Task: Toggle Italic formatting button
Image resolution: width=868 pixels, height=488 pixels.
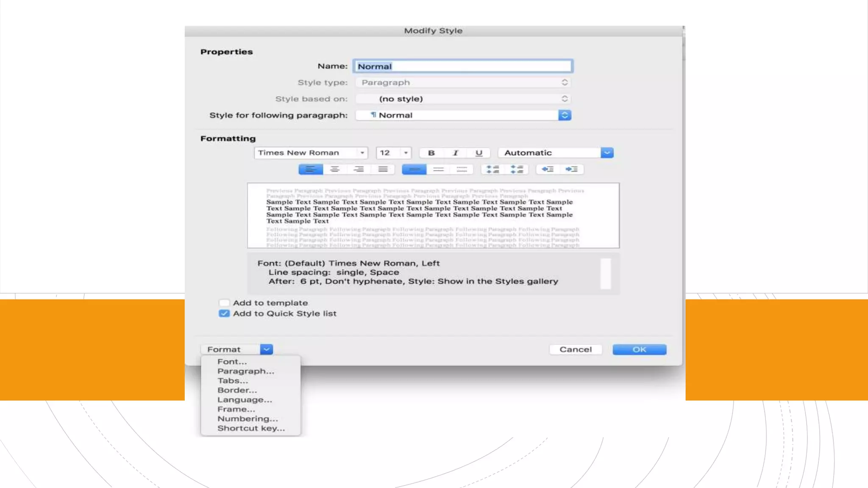Action: pos(455,153)
